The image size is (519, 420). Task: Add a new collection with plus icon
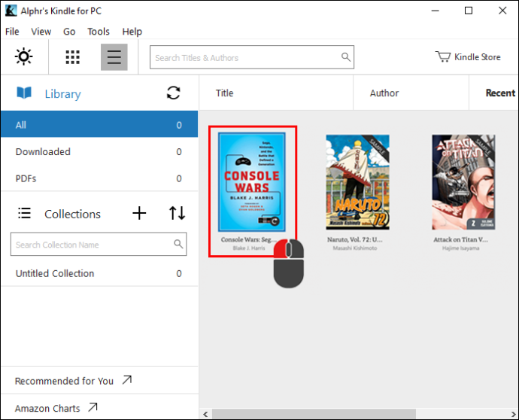(x=139, y=213)
